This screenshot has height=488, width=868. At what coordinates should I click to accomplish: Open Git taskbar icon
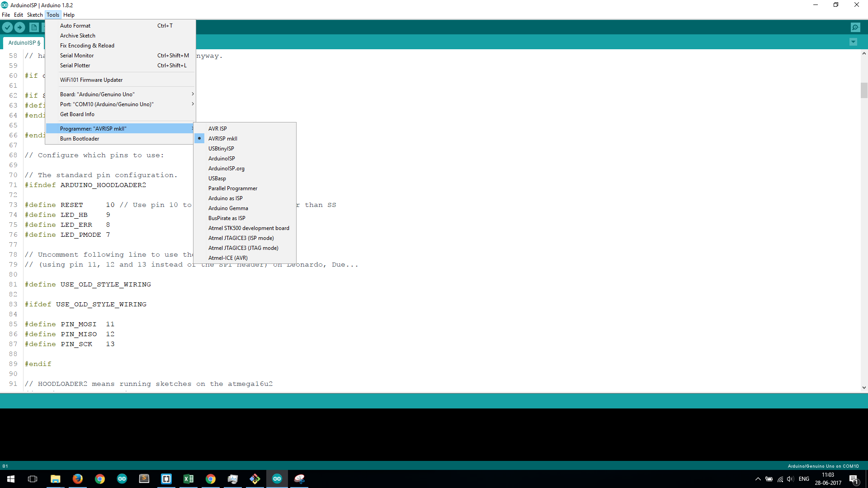pos(255,479)
